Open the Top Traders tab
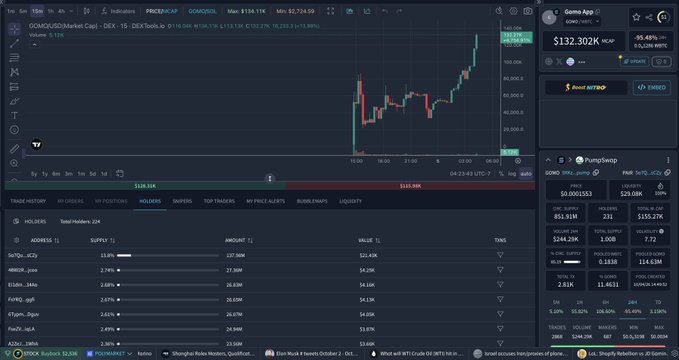 219,201
